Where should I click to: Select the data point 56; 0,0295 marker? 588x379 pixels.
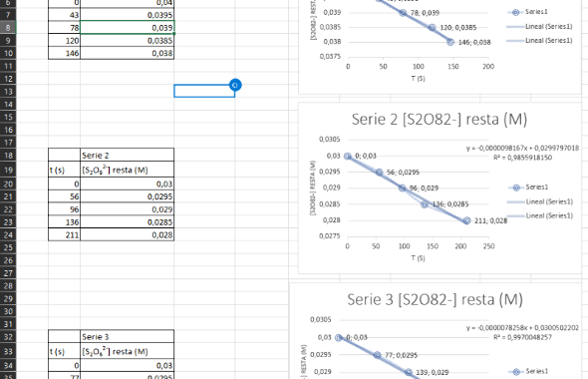379,173
